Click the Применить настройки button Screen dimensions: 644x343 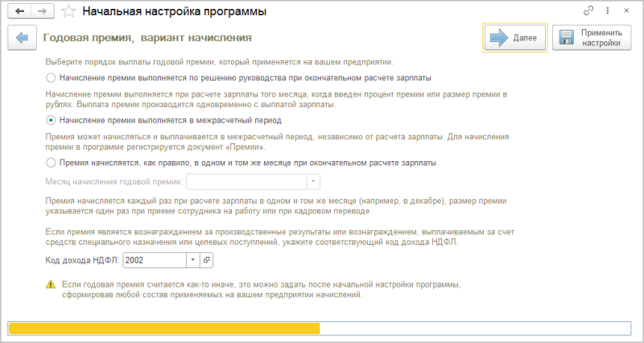click(x=592, y=38)
